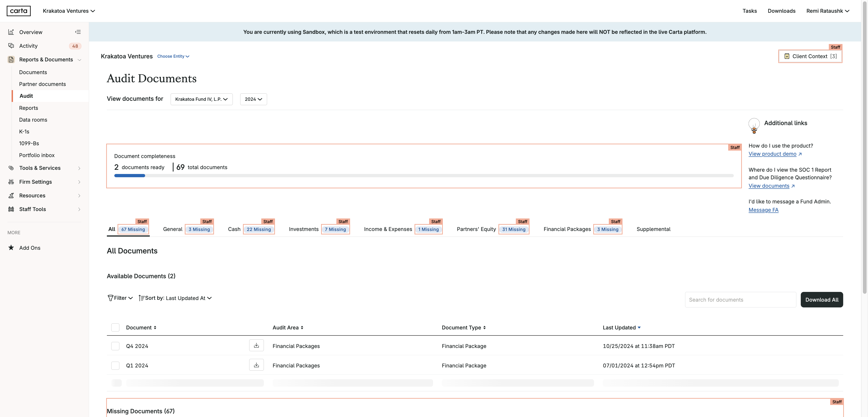This screenshot has height=417, width=868.
Task: Open K-1s in the sidebar
Action: pyautogui.click(x=24, y=131)
